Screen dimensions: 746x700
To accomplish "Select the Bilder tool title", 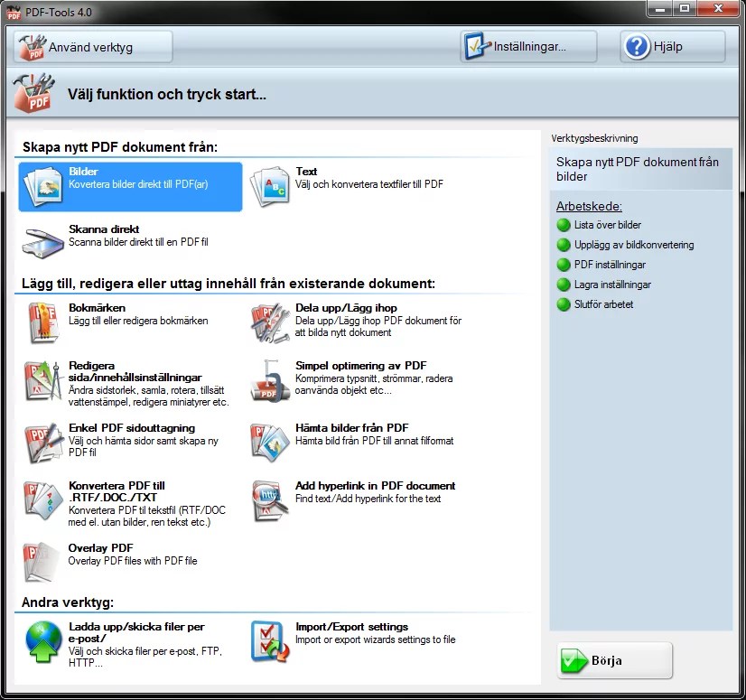I will (x=83, y=172).
